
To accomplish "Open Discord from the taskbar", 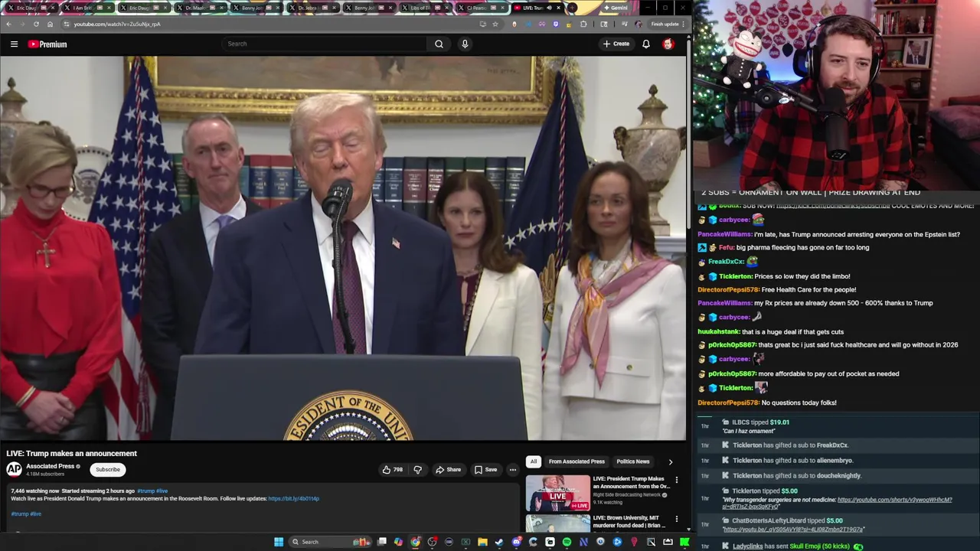I will click(x=516, y=542).
